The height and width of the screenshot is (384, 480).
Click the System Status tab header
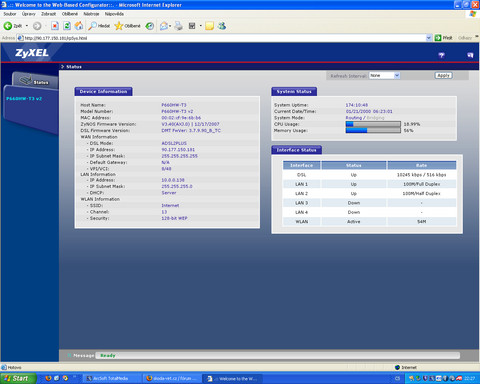[294, 91]
